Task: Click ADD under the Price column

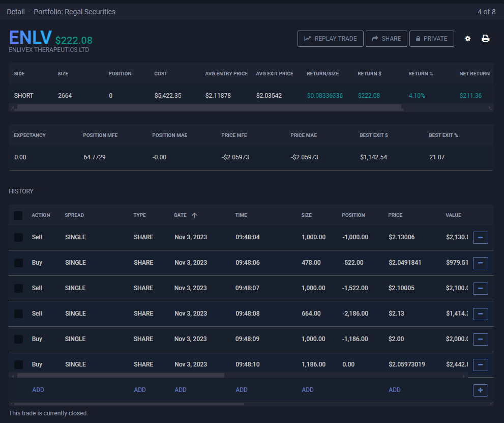Action: pos(395,390)
